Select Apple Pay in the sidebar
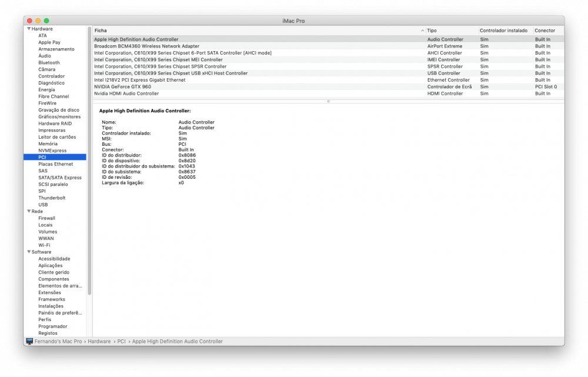The height and width of the screenshot is (377, 588). [x=49, y=42]
